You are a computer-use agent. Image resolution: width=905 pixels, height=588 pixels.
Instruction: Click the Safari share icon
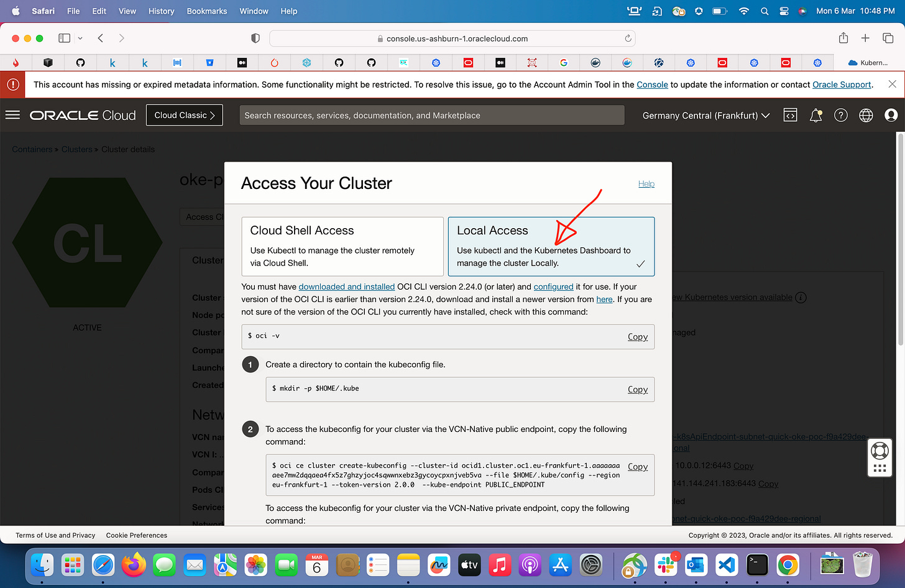point(843,38)
